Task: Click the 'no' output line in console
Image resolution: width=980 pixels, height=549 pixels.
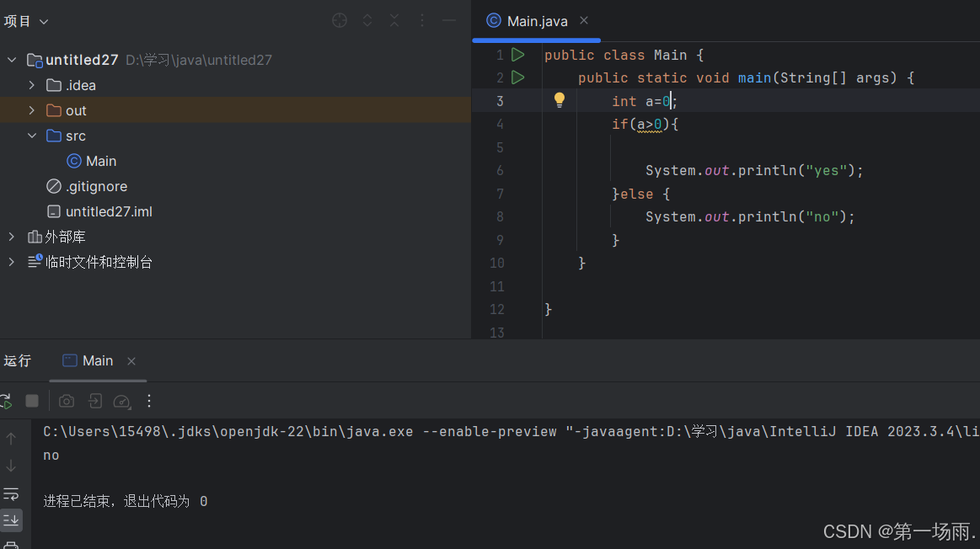Action: click(51, 456)
